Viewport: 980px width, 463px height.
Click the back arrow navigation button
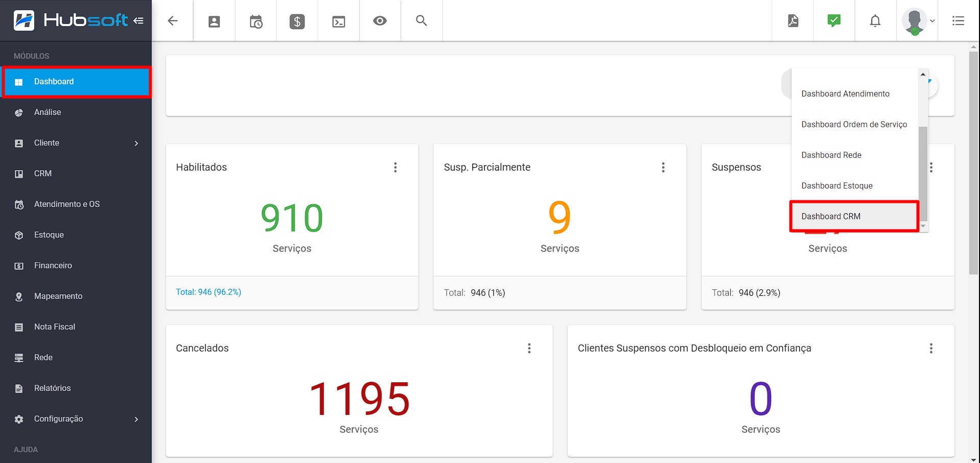(173, 20)
